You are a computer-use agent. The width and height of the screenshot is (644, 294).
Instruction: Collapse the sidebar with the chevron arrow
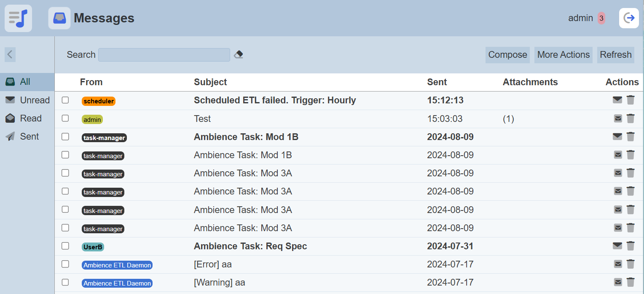coord(10,54)
